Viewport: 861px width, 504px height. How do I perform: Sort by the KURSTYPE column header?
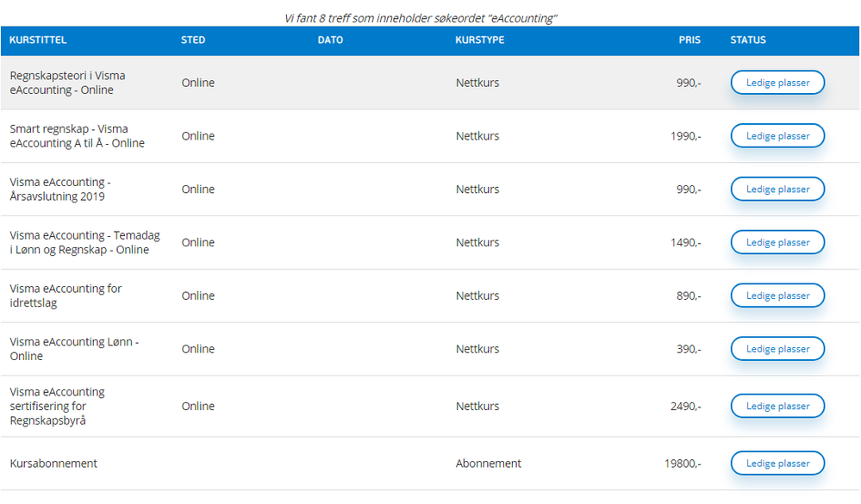pos(480,40)
